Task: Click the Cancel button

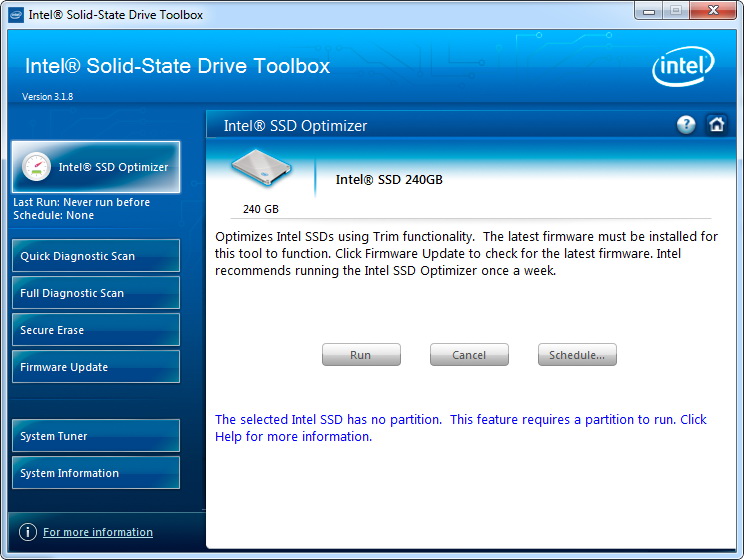Action: click(x=469, y=355)
